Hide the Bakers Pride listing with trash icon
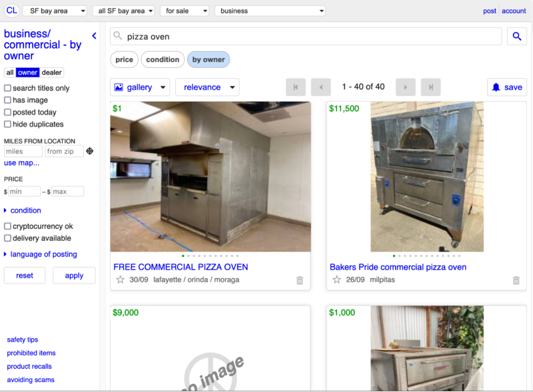Image resolution: width=533 pixels, height=392 pixels. [x=516, y=280]
